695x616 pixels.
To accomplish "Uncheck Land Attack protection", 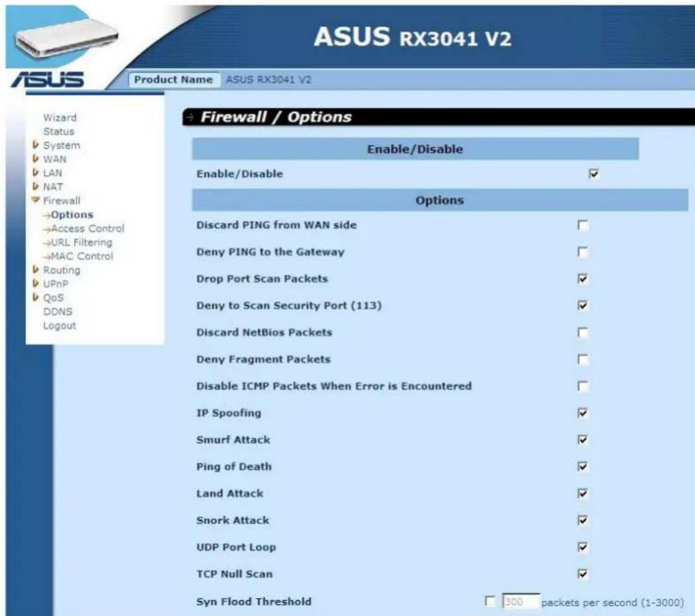I will click(x=583, y=494).
